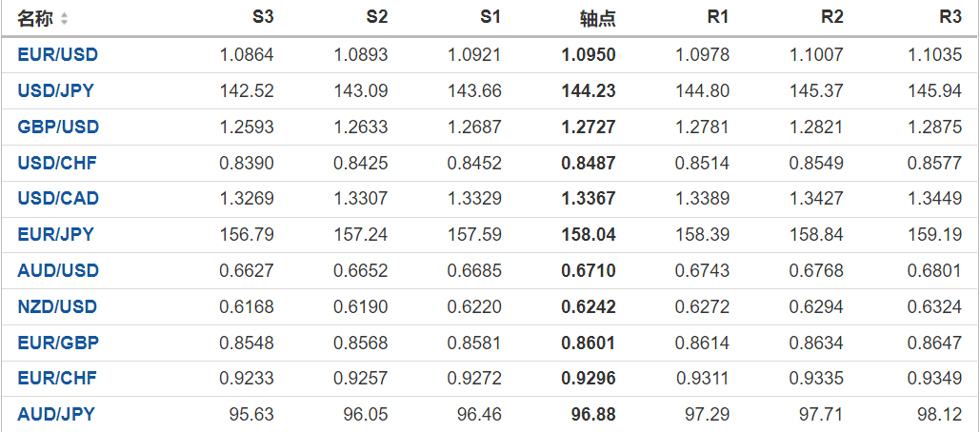
Task: Select the AUD/JPY pair link
Action: click(55, 415)
